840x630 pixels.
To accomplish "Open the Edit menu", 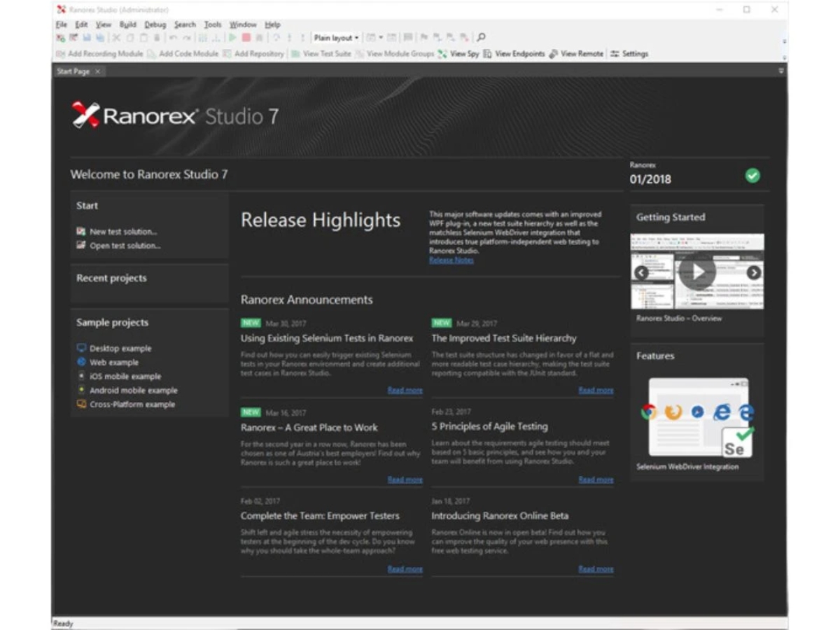I will (x=81, y=24).
